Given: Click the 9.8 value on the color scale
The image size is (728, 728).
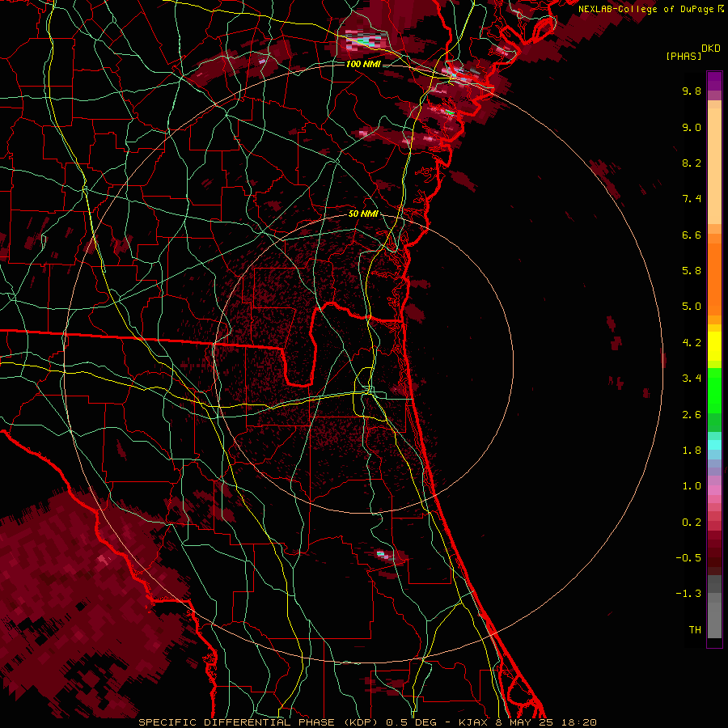Looking at the screenshot, I should point(692,91).
